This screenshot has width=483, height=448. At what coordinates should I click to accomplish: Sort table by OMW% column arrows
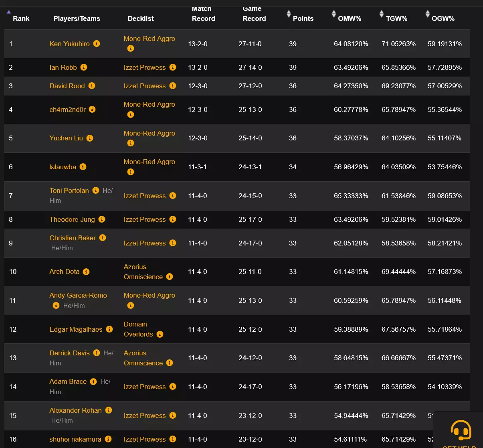tap(334, 14)
